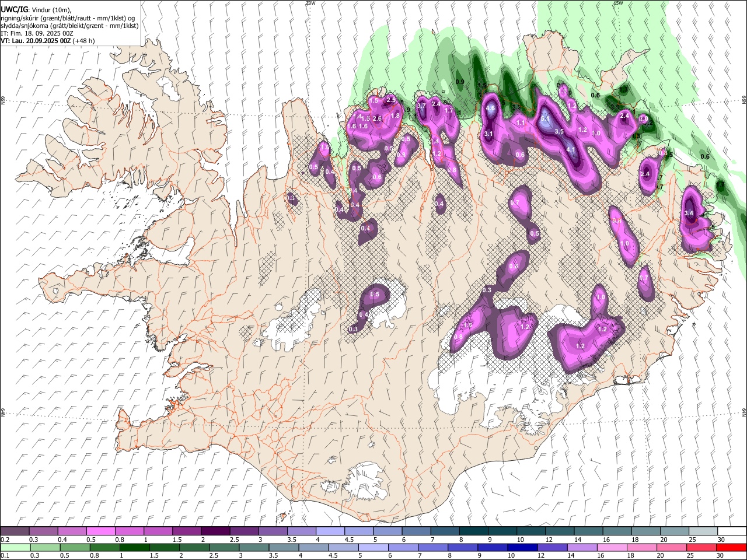Click the '64N' label on the right edge
The width and height of the screenshot is (747, 560).
tap(744, 412)
